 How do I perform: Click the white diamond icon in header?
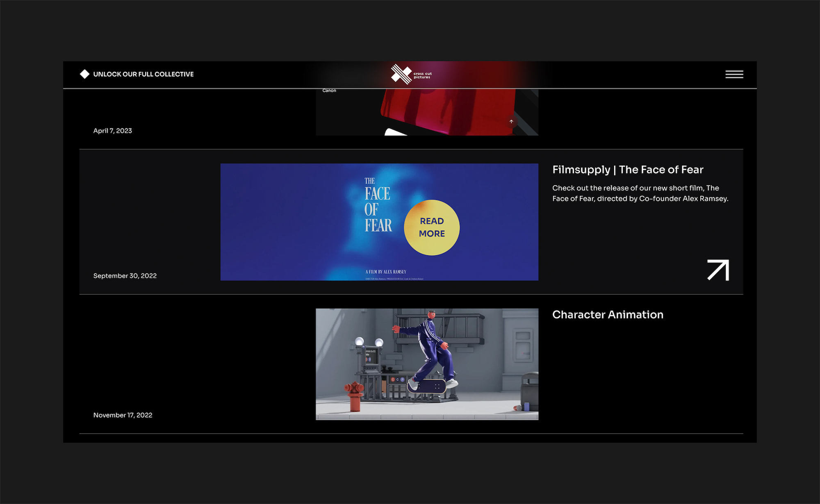click(84, 74)
